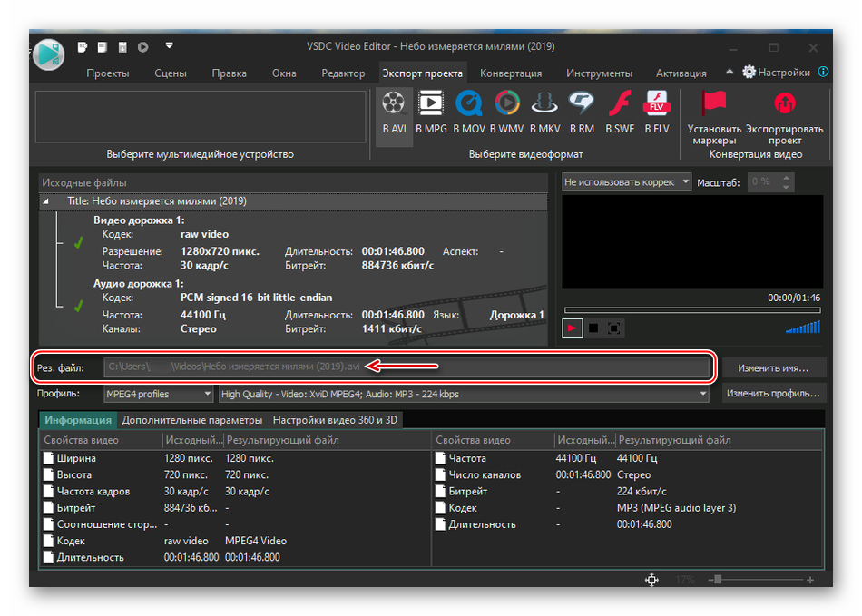Click the Изменить имя button
This screenshot has width=862, height=616.
773,368
